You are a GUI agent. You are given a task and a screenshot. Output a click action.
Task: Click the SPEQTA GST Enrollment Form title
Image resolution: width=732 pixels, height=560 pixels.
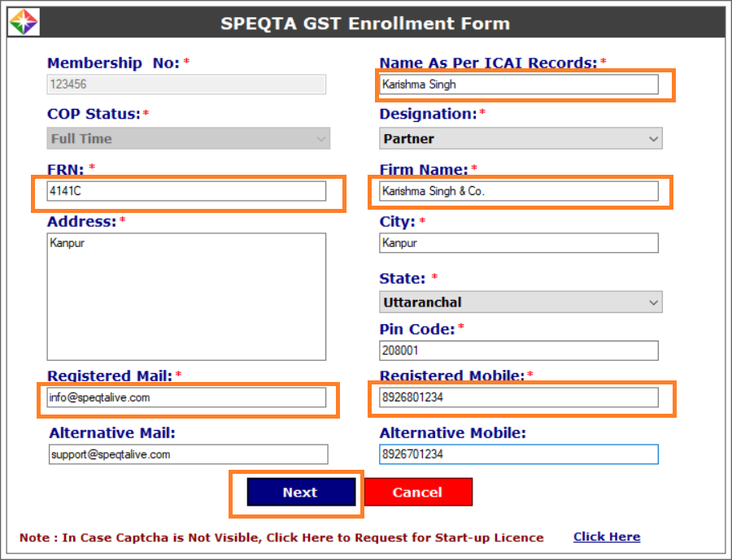365,24
